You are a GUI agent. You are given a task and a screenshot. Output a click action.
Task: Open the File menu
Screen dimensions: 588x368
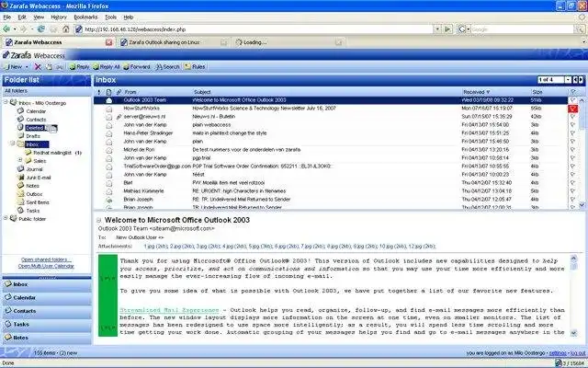(x=6, y=17)
